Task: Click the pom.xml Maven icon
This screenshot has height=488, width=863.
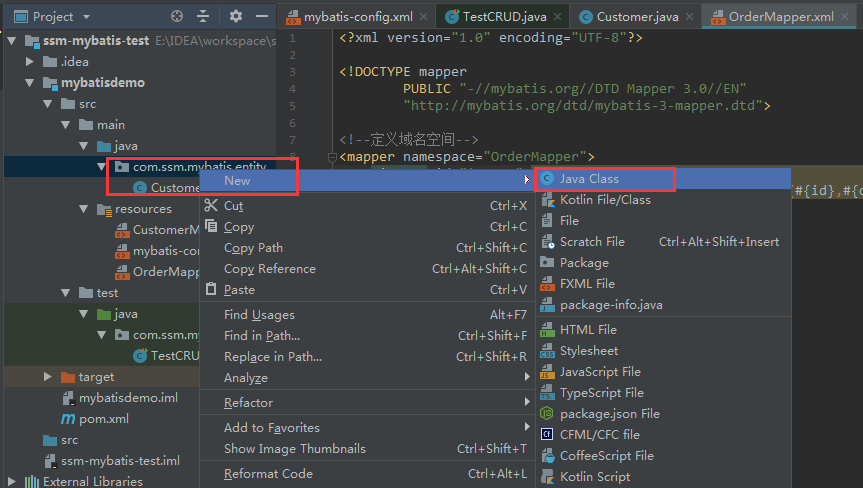Action: (68, 419)
